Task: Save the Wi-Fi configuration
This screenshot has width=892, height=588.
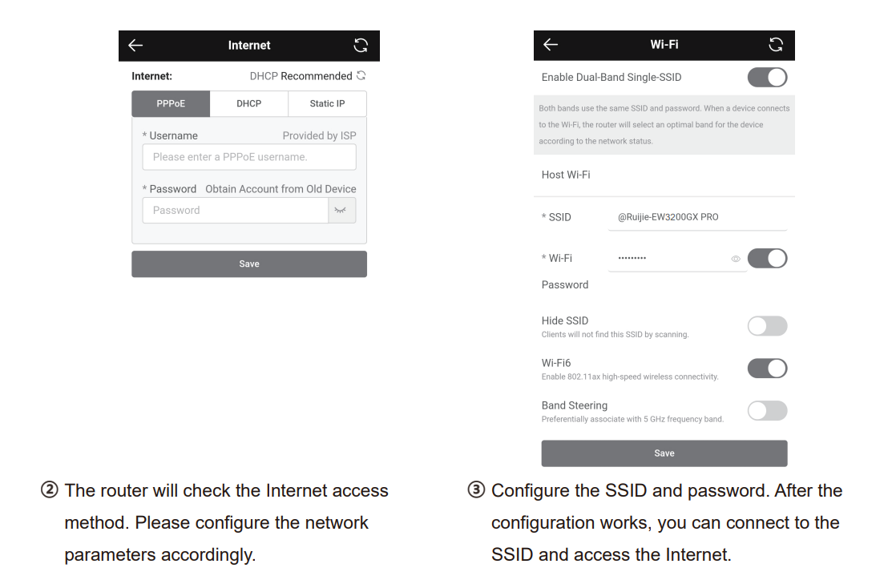Action: click(664, 453)
